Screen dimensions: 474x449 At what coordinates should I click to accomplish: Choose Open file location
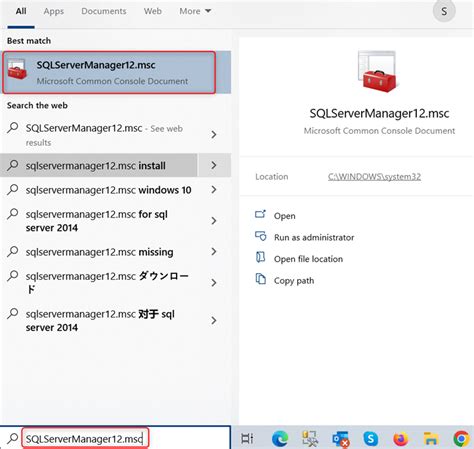pyautogui.click(x=308, y=259)
